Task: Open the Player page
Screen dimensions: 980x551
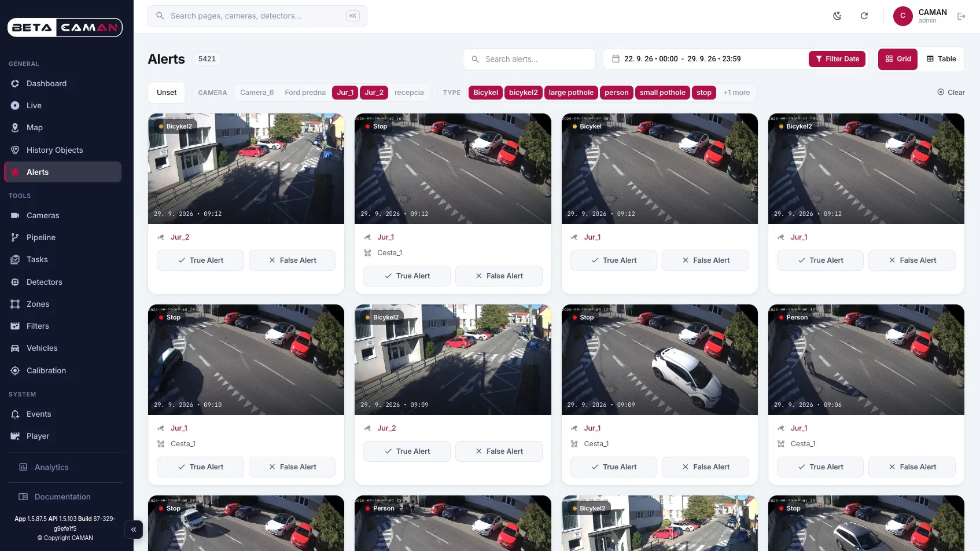Action: [63, 436]
